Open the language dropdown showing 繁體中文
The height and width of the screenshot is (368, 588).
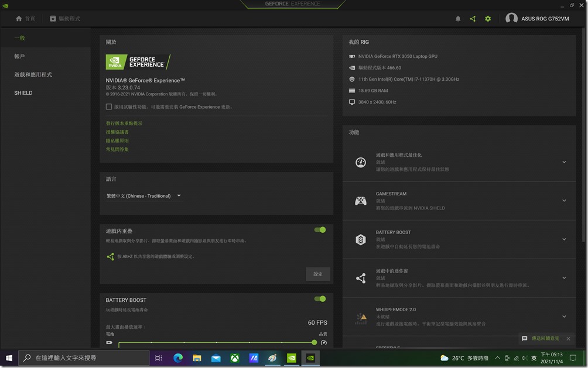point(143,195)
